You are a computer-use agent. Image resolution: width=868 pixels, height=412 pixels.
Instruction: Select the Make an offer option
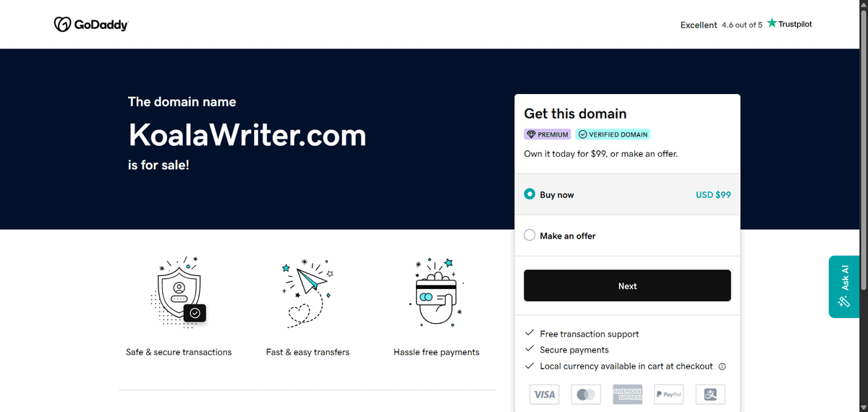pos(529,236)
